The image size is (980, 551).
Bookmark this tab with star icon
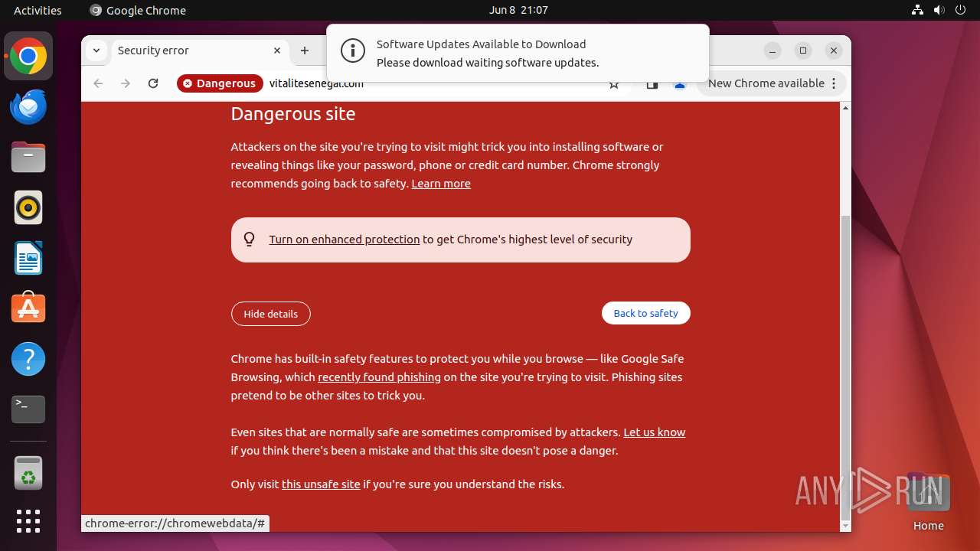[x=614, y=85]
